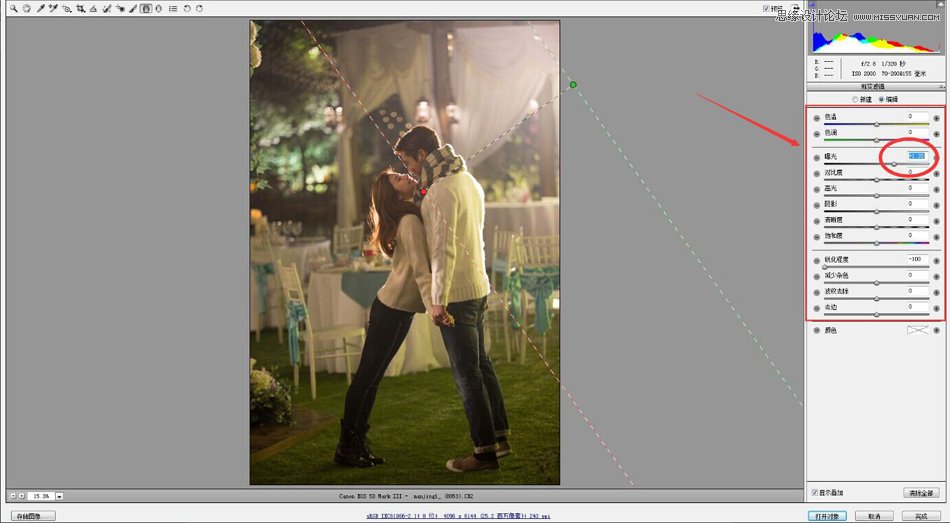The height and width of the screenshot is (523, 950).
Task: Open the workflow options link below image
Action: pos(459,516)
